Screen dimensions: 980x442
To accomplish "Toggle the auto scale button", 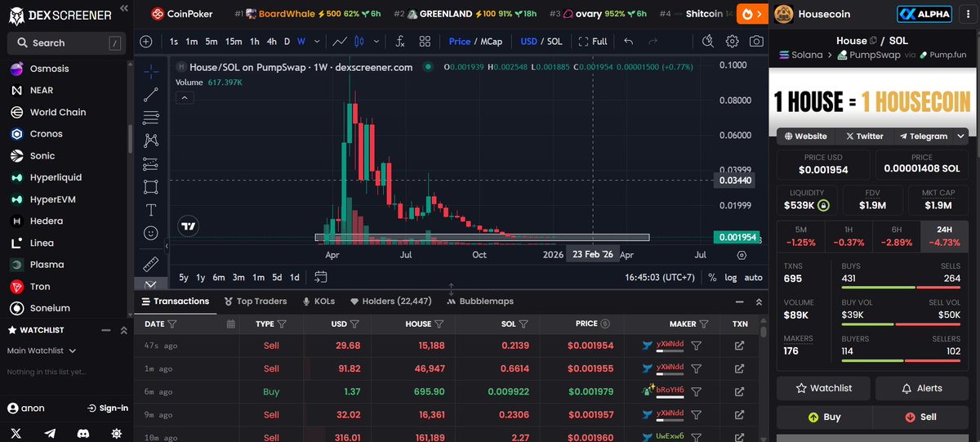I will (x=753, y=277).
